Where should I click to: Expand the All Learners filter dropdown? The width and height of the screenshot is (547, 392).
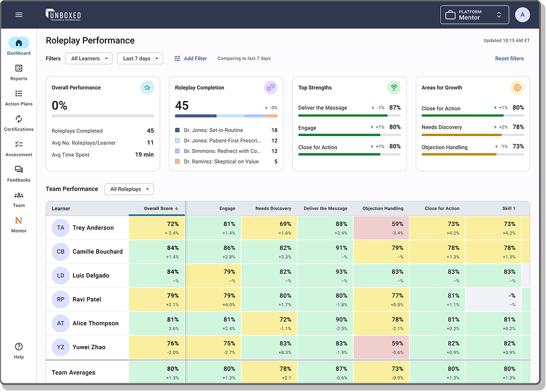point(89,59)
